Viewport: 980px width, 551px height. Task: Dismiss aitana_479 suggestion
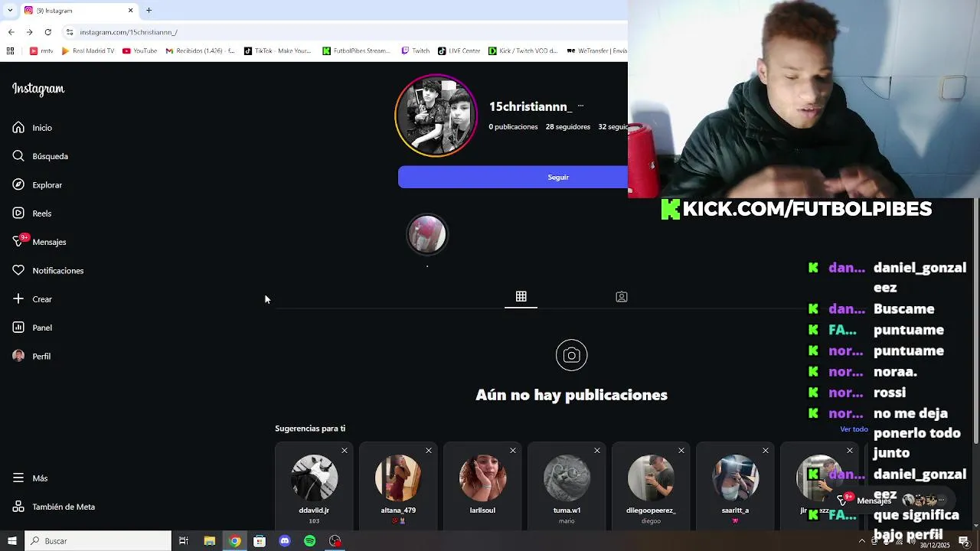(x=429, y=451)
